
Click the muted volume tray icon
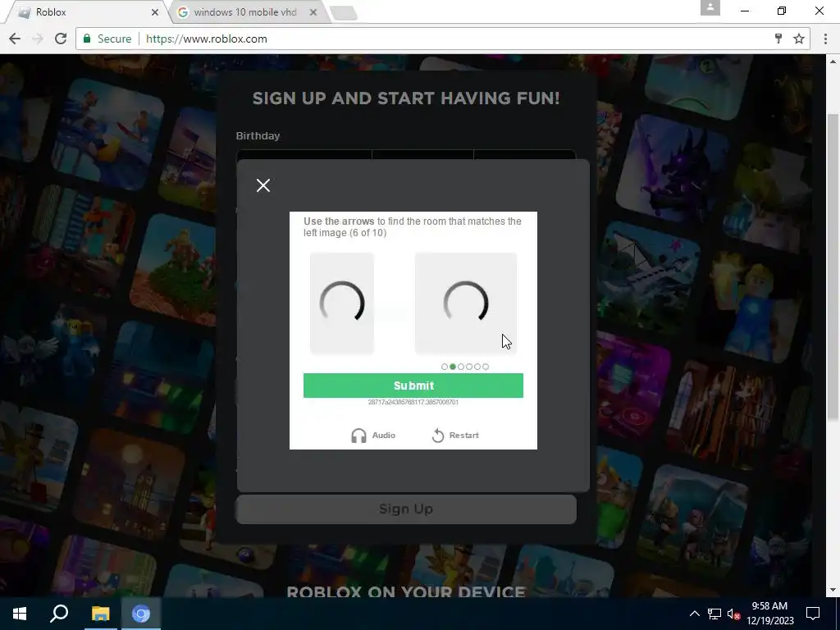733,614
